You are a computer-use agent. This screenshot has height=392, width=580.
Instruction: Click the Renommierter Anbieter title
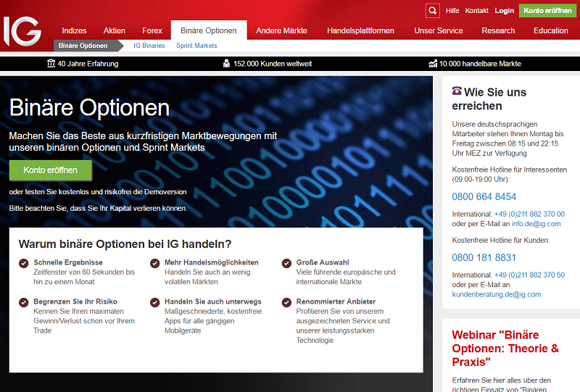336,301
